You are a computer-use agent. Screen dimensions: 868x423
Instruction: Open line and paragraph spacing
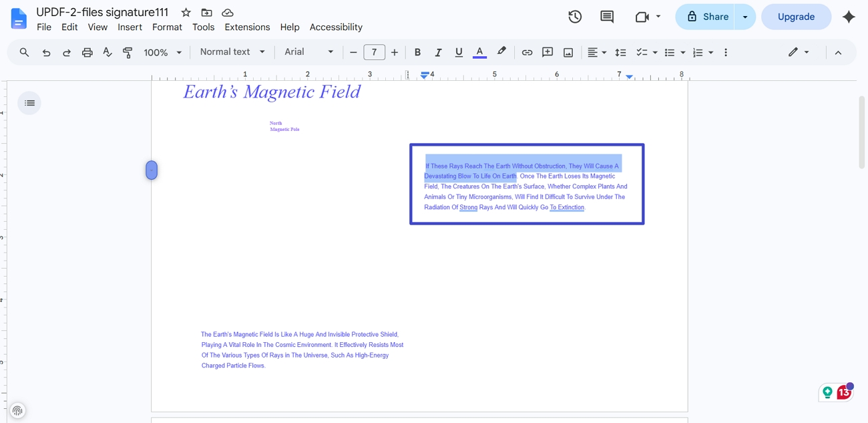click(620, 52)
